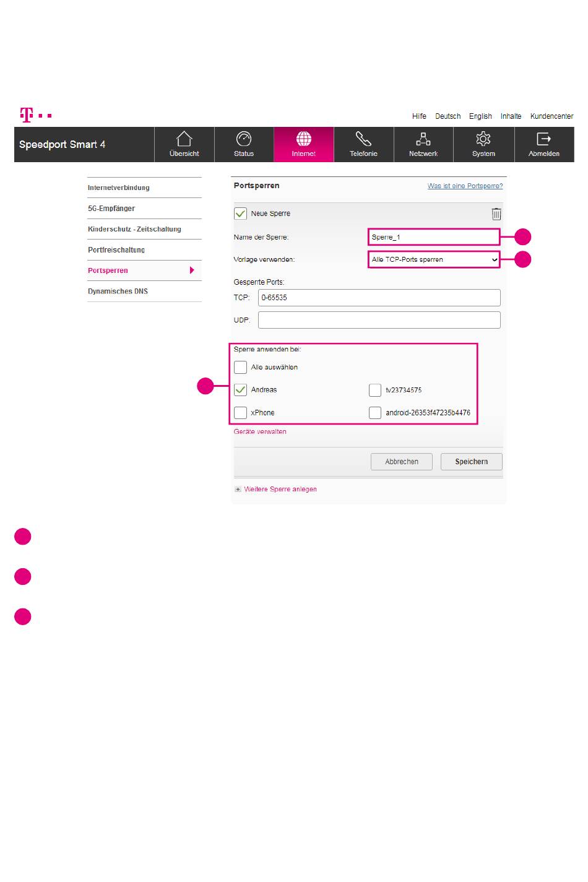Open the Kundencenter link
The image size is (588, 882).
click(552, 116)
